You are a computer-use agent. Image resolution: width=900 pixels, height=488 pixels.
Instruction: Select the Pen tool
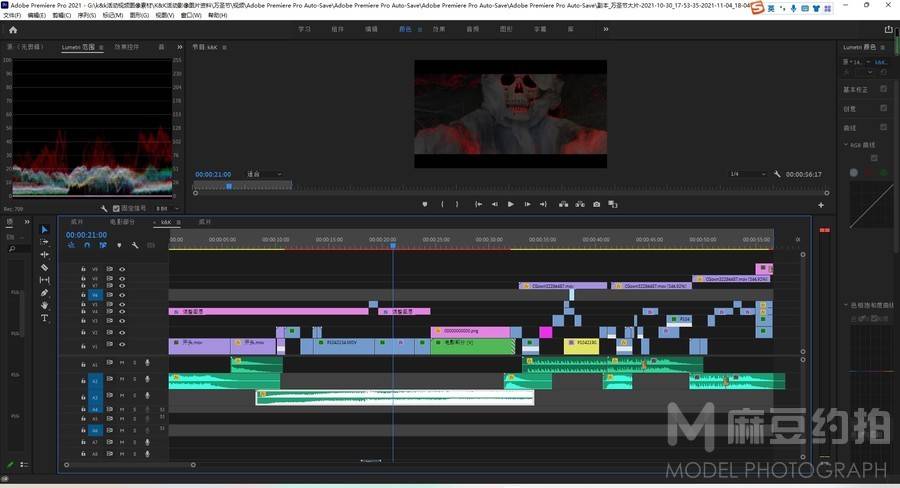(44, 293)
